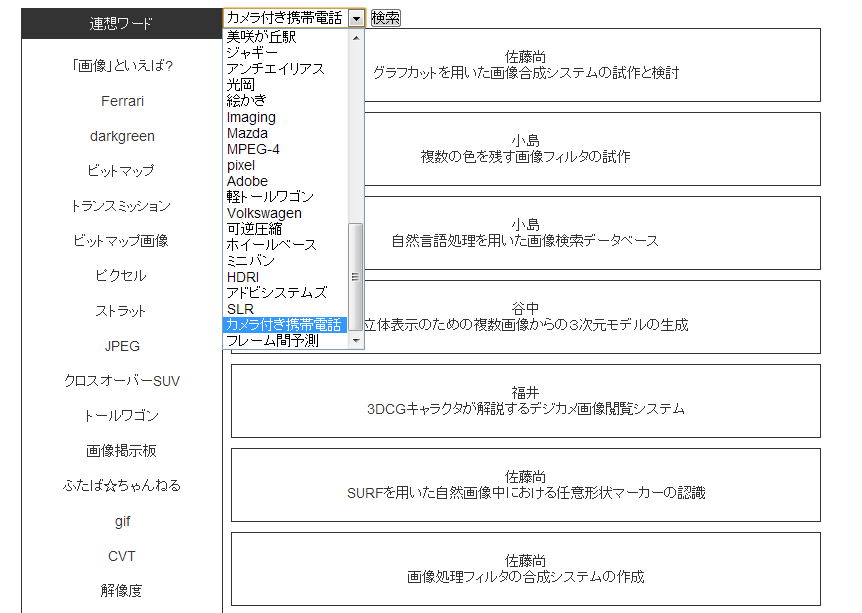Select Mazda from the dropdown list

(x=285, y=133)
